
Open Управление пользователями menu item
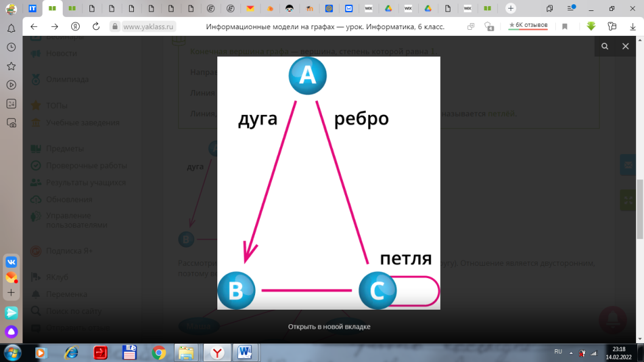77,220
